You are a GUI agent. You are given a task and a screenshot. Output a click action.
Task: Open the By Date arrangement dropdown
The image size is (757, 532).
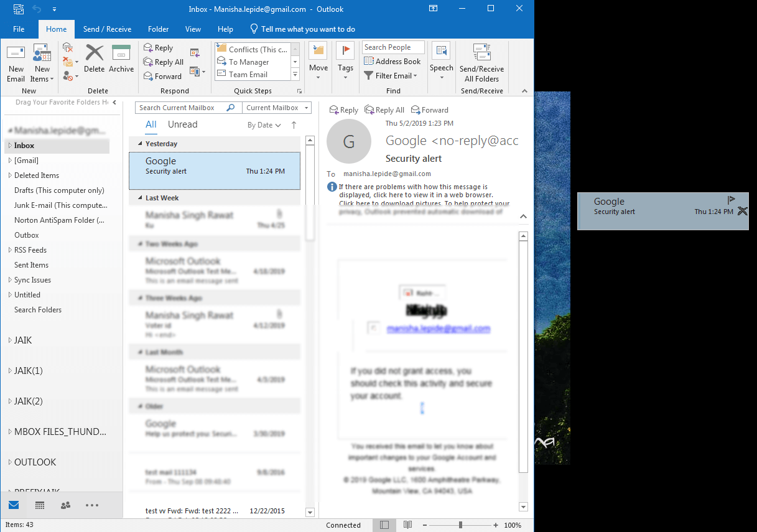(264, 125)
